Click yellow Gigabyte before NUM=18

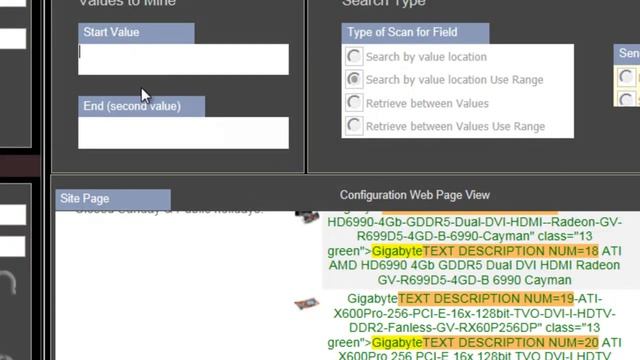(x=397, y=251)
